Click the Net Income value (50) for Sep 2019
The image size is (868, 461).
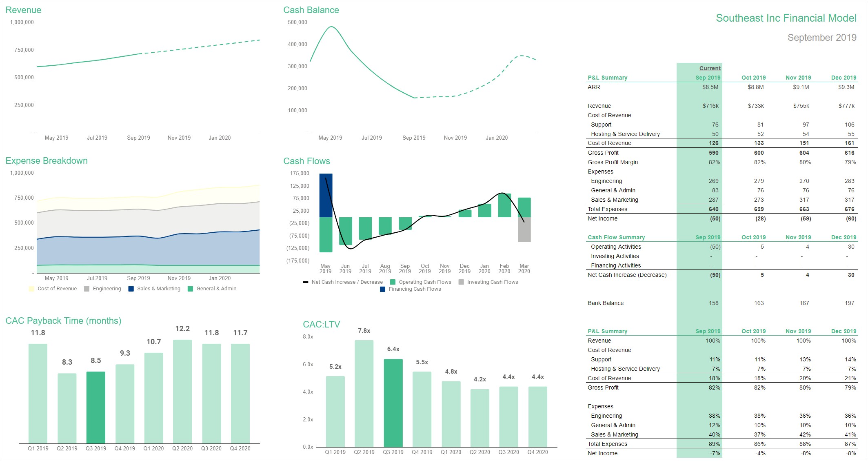coord(715,218)
